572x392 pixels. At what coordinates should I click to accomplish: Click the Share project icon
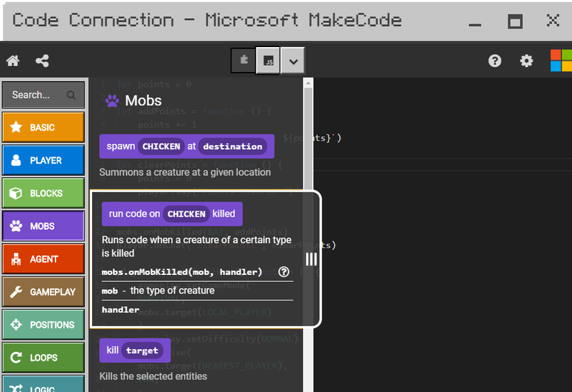click(42, 61)
